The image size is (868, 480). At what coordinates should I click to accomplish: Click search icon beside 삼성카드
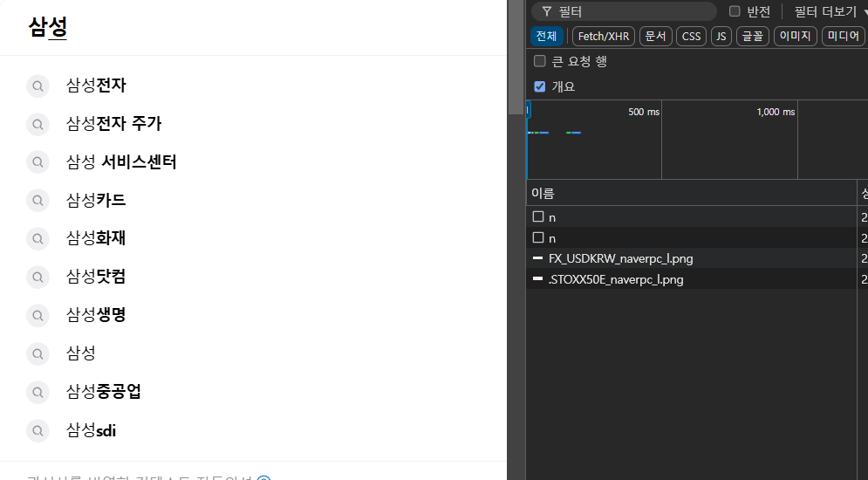[38, 201]
